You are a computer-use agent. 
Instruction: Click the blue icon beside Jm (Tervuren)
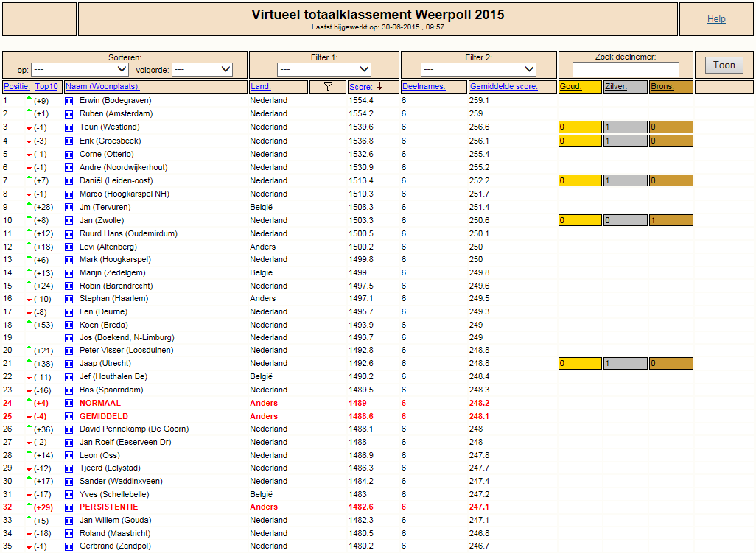point(69,208)
